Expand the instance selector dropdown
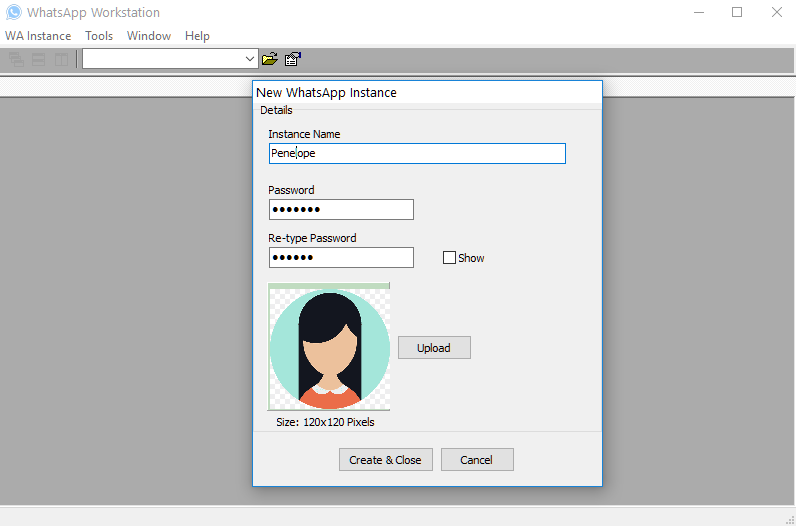Viewport: 796px width, 526px height. click(249, 59)
